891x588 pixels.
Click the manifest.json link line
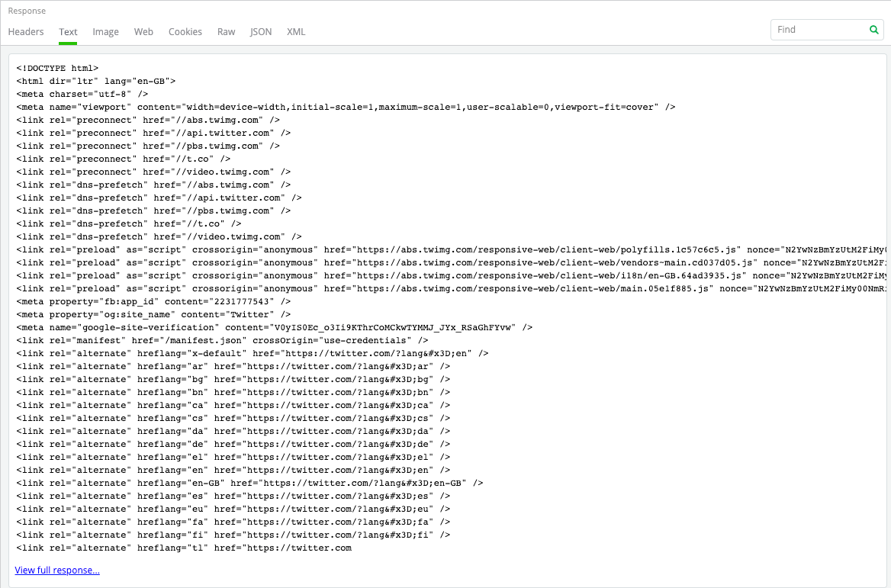222,341
